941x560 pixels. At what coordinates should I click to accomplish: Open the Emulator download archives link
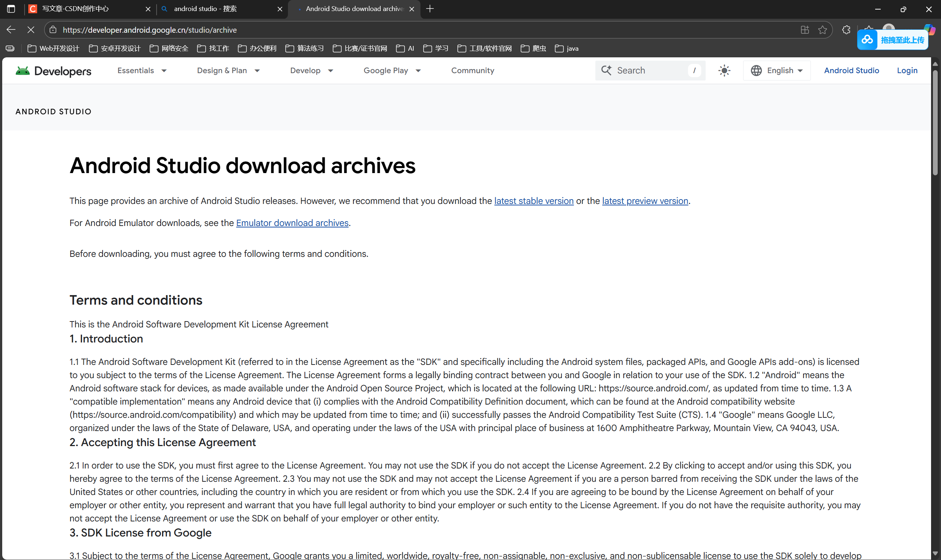[292, 223]
